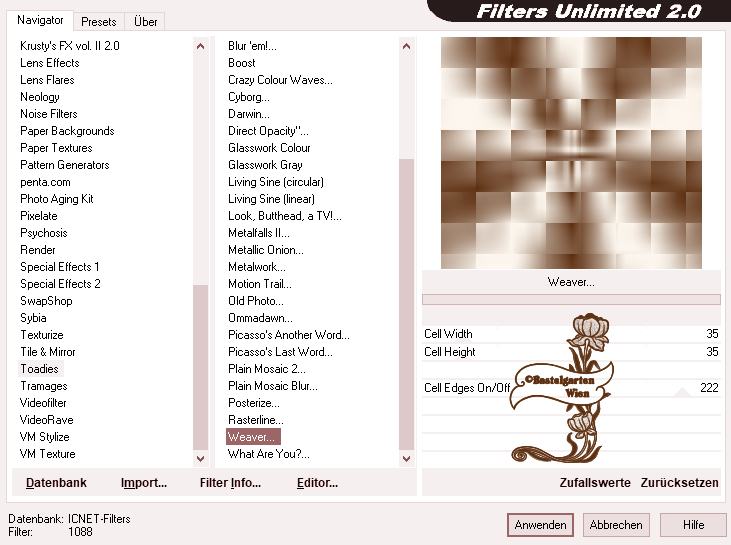Open Hilfe help
The image size is (731, 545).
tap(693, 525)
